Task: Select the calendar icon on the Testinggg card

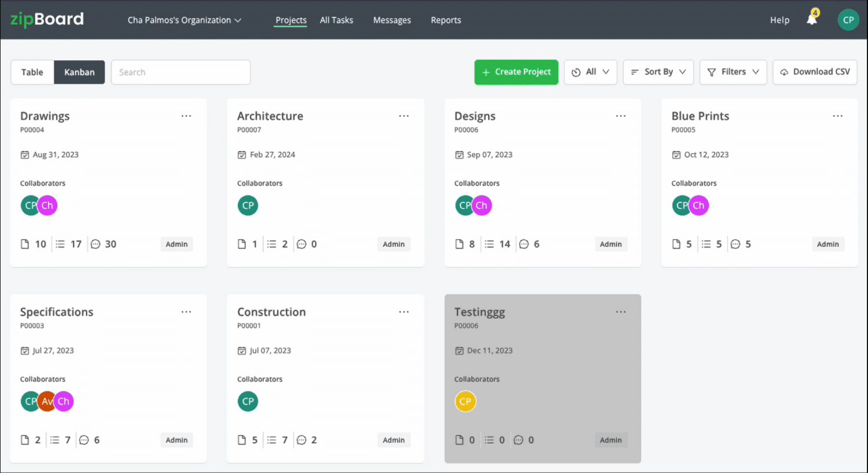Action: (460, 350)
